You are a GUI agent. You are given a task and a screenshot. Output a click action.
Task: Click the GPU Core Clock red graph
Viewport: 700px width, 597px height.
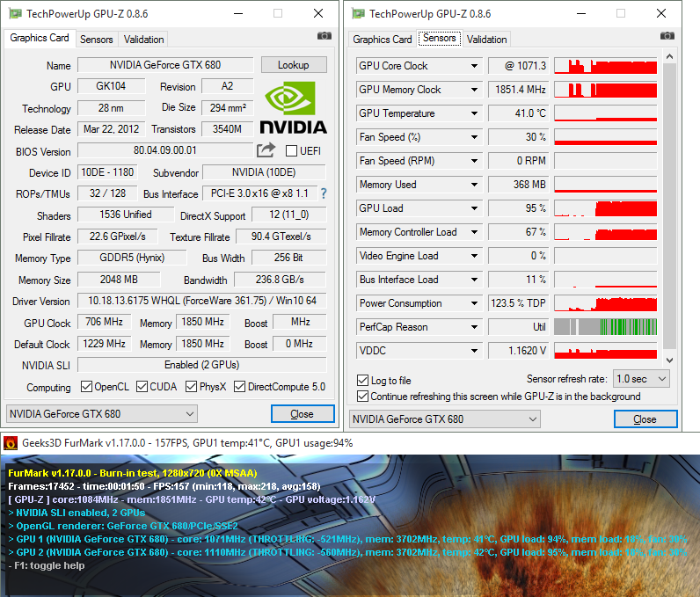tap(605, 66)
